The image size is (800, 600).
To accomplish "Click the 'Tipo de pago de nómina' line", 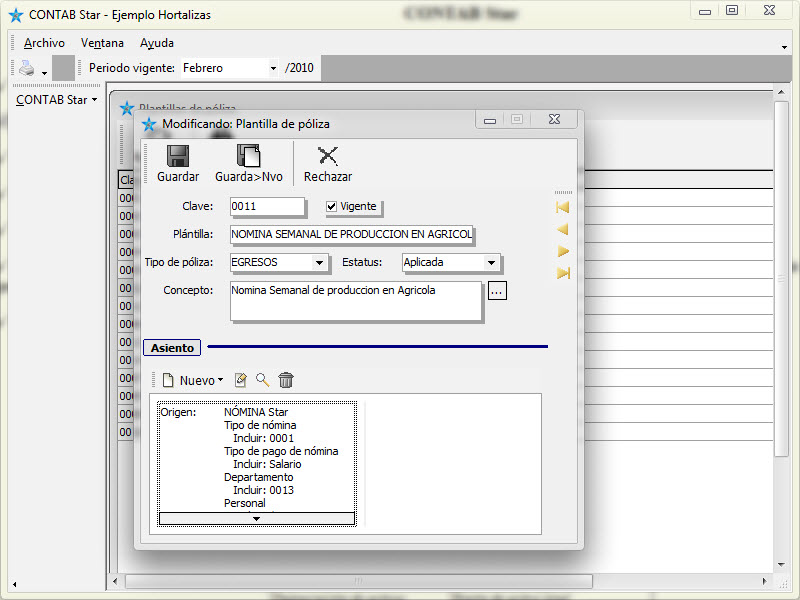I will pos(281,452).
